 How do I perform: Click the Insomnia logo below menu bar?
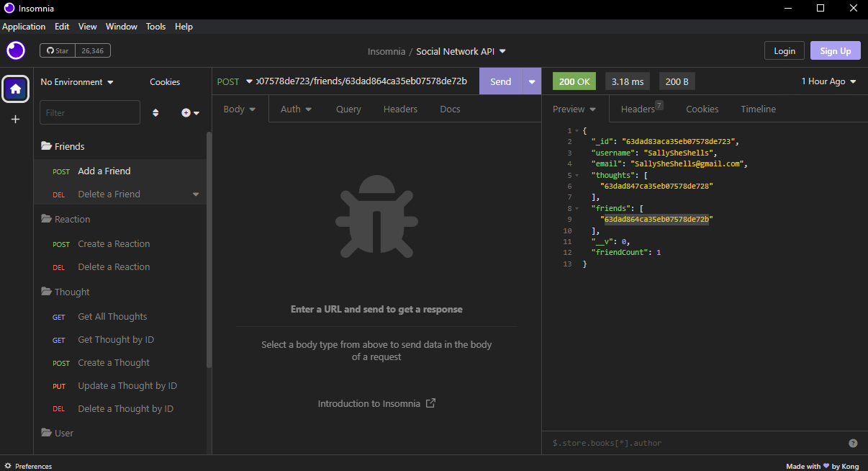[16, 50]
